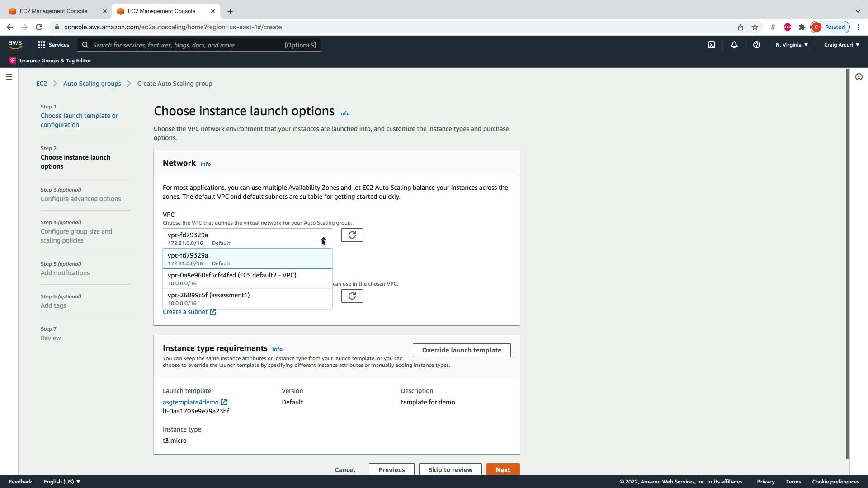The image size is (868, 488).
Task: Click the notifications bell icon
Action: (734, 45)
